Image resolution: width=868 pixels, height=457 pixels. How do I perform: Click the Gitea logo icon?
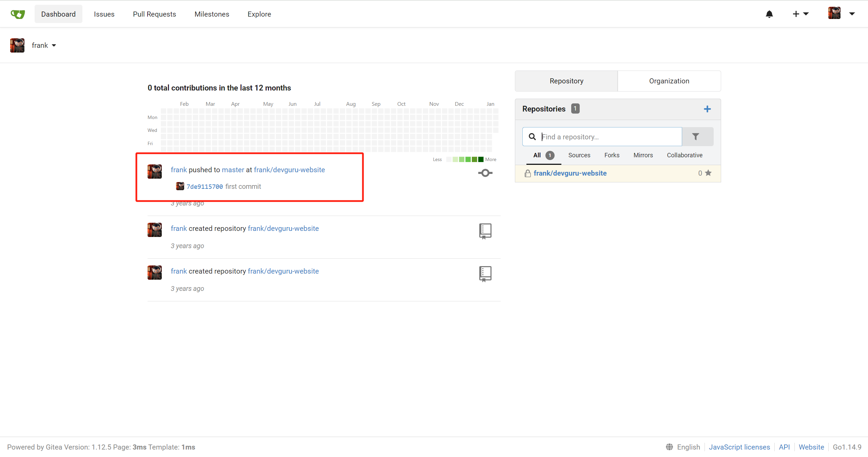18,14
